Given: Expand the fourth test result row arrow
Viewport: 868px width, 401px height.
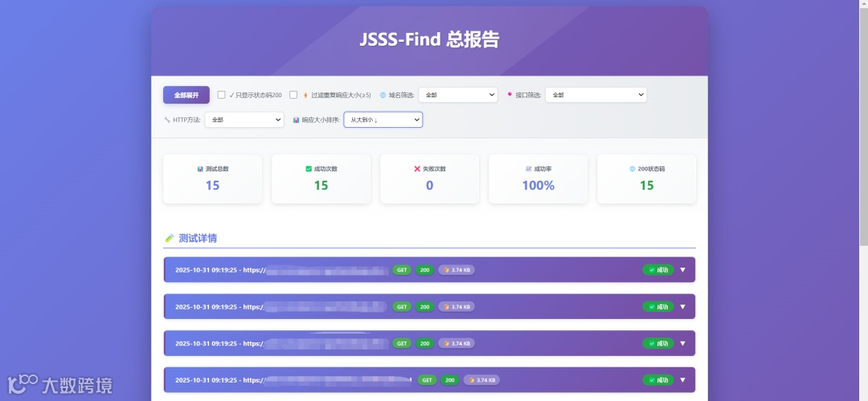Looking at the screenshot, I should click(682, 380).
